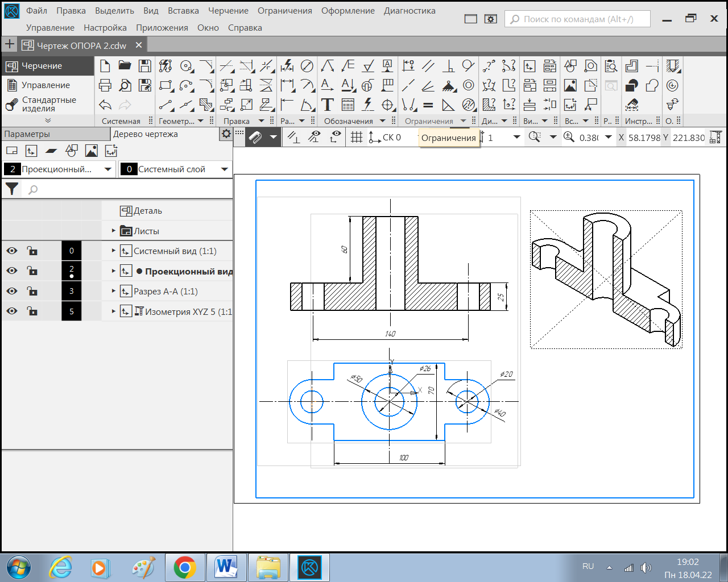Expand the Листы tree node
Viewport: 728px width, 582px height.
[113, 231]
